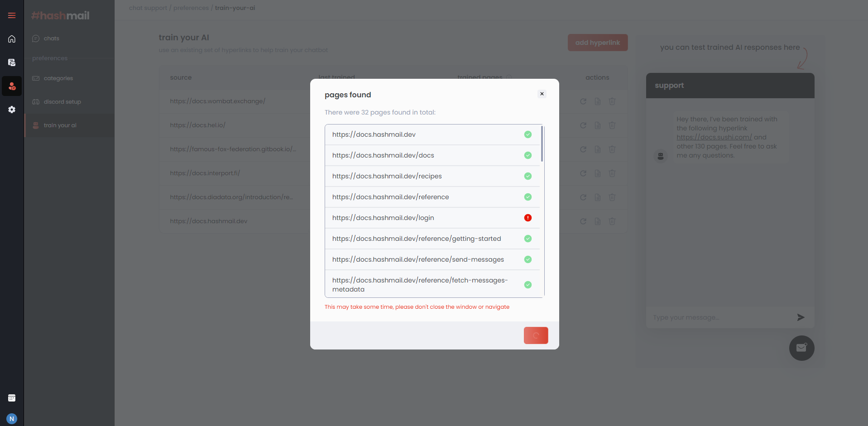Delete docs.interport.fi trash icon
This screenshot has width=868, height=426.
pyautogui.click(x=612, y=173)
